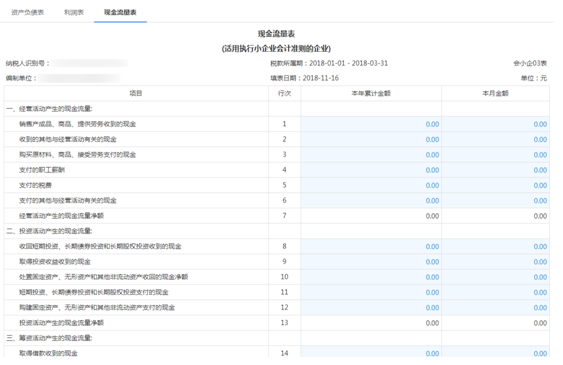Click section heading 一、经营活动产生的现金流量
The image size is (563, 365).
click(49, 109)
